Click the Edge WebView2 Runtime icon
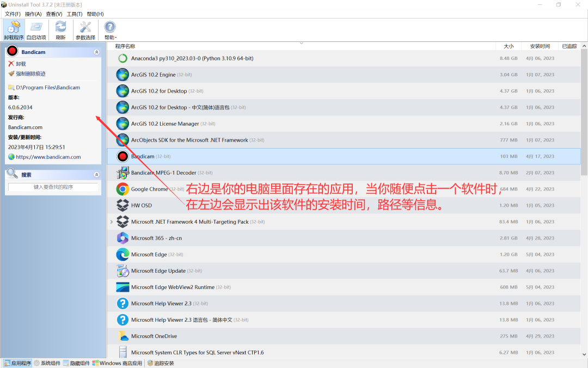This screenshot has height=368, width=588. (x=122, y=287)
